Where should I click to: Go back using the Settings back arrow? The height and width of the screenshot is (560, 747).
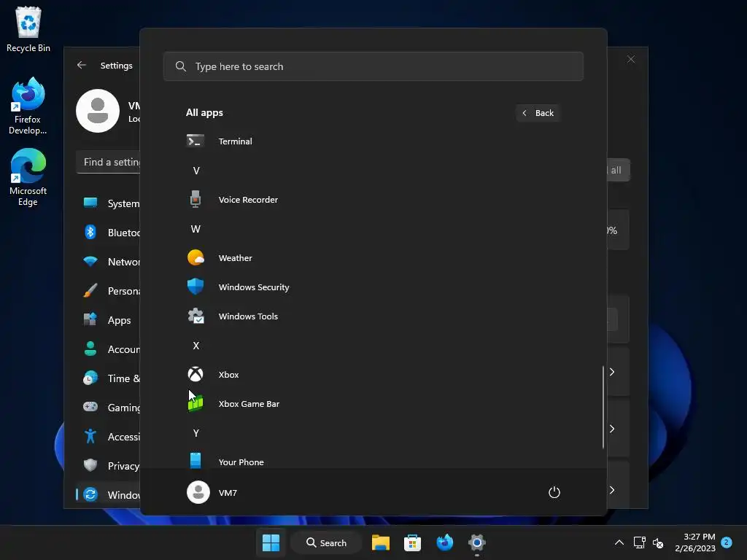click(82, 65)
